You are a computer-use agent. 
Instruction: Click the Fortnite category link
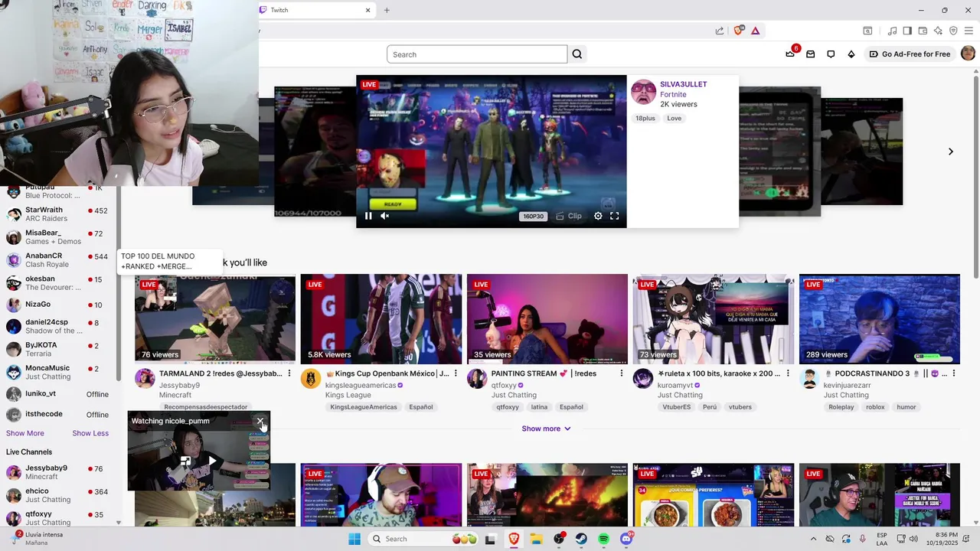pyautogui.click(x=673, y=94)
